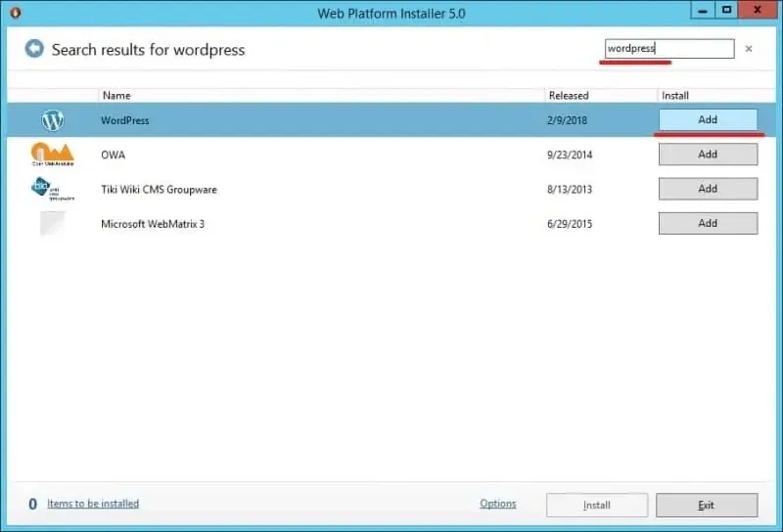Open the title bar application icon
The image size is (783, 532).
pos(16,13)
